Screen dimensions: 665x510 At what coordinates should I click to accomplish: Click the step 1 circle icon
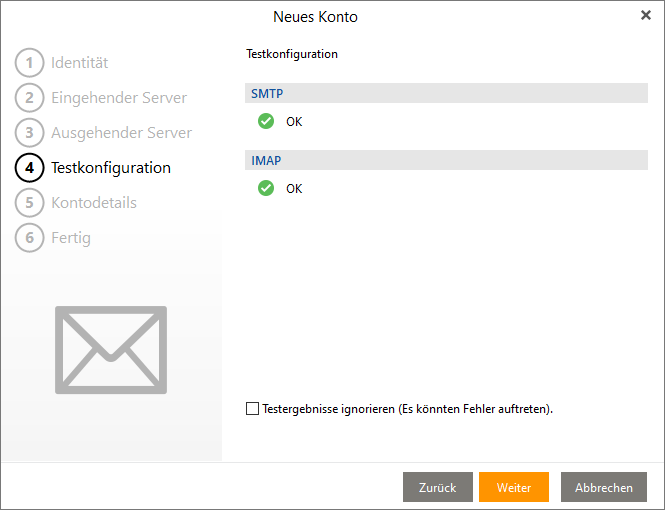click(x=30, y=63)
